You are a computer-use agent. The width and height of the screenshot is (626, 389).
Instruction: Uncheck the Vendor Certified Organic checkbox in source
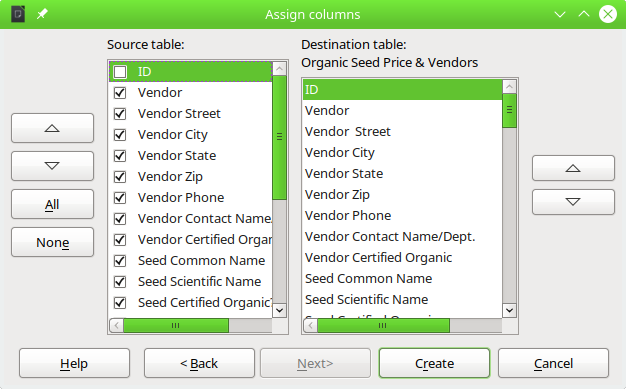(120, 240)
